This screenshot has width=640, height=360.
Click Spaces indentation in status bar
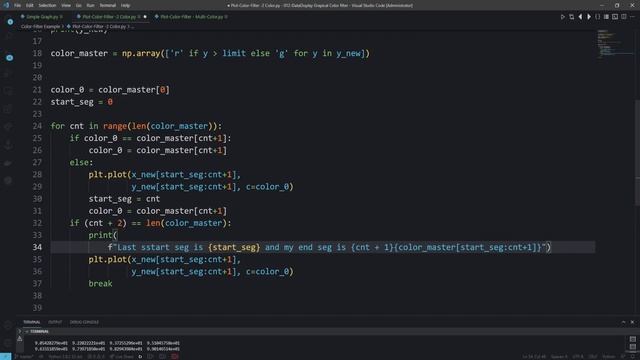[559, 357]
